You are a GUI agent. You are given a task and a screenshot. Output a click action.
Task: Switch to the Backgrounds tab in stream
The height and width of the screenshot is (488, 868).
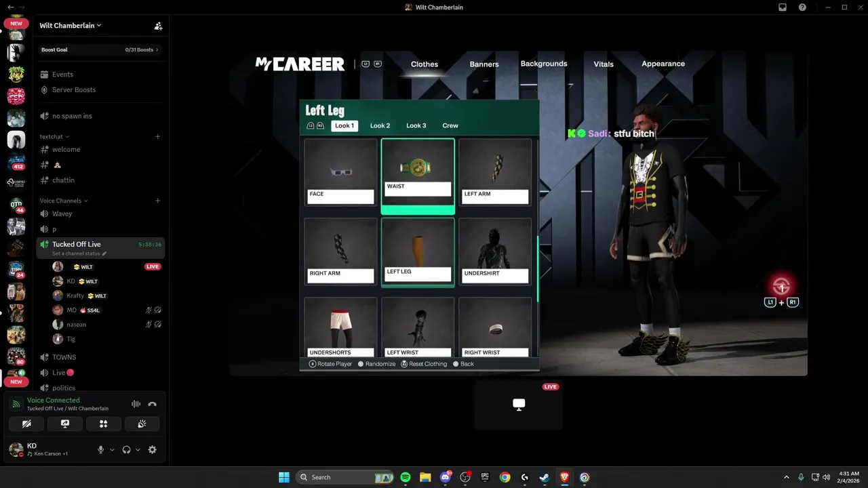[x=544, y=64]
